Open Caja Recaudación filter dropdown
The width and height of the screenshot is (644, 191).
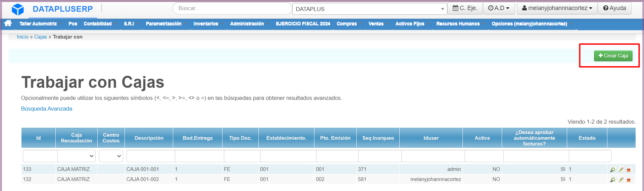(77, 156)
